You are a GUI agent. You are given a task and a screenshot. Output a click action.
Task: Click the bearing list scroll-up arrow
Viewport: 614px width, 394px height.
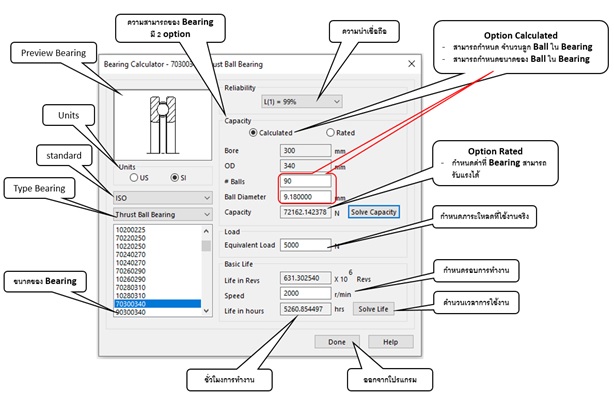206,231
